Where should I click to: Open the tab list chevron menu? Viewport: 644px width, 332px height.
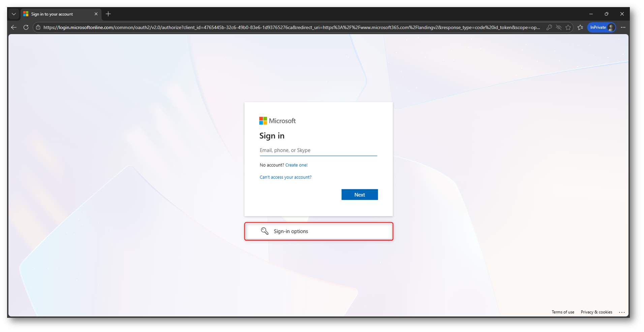[x=13, y=14]
